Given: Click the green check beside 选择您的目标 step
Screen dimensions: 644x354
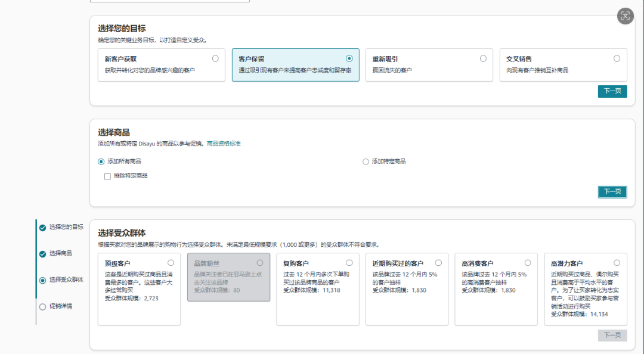Looking at the screenshot, I should pos(42,228).
